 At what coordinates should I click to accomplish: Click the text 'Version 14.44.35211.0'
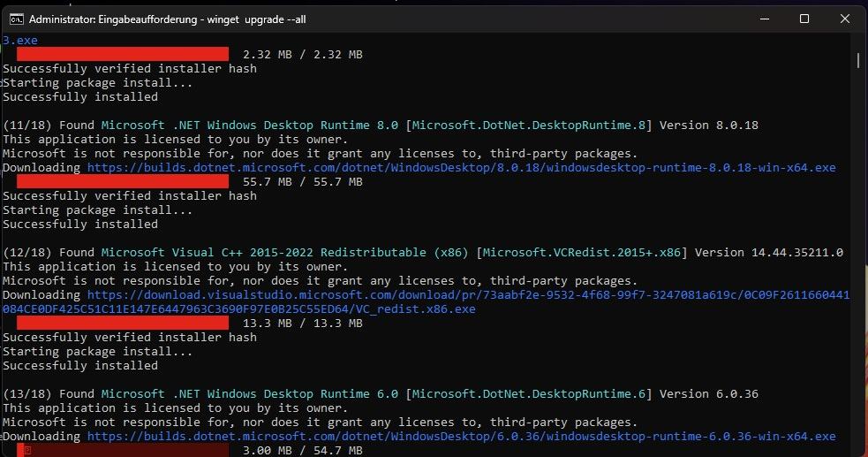click(769, 253)
